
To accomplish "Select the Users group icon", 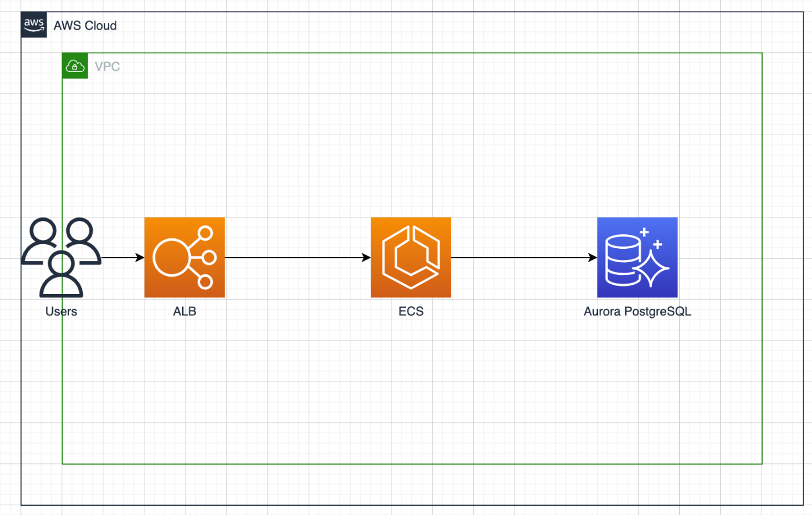I will 61,257.
